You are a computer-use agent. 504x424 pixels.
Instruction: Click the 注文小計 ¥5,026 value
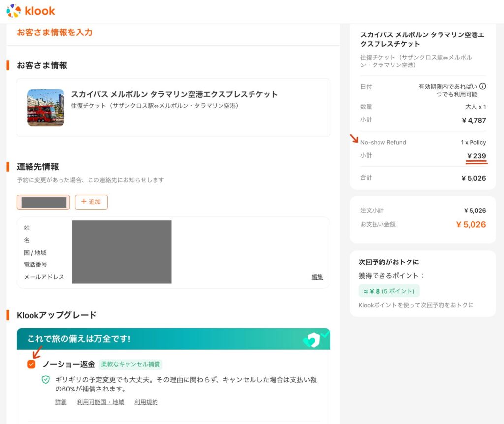click(475, 210)
